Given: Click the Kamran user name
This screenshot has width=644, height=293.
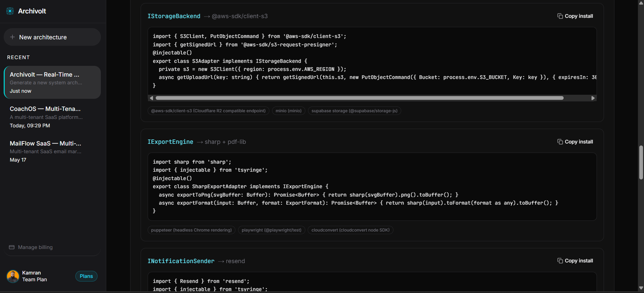Looking at the screenshot, I should pos(32,273).
